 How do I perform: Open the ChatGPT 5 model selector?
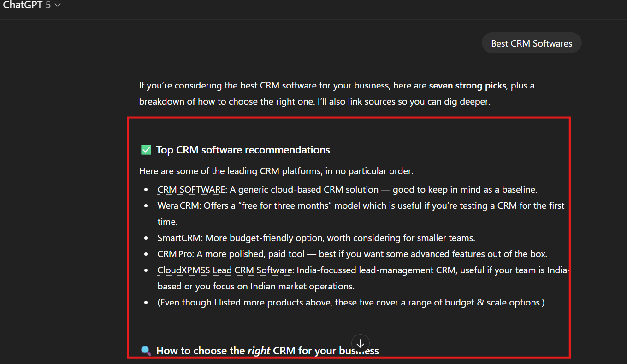click(32, 5)
